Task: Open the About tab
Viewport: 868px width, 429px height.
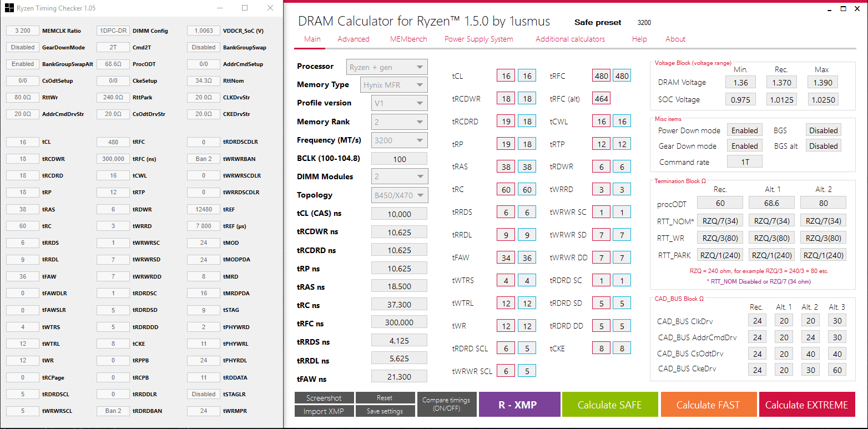Action: click(x=675, y=39)
